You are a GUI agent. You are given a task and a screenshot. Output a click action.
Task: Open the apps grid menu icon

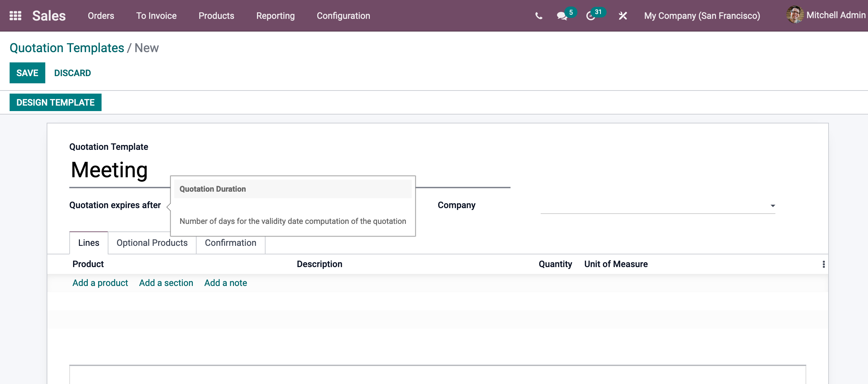tap(15, 16)
